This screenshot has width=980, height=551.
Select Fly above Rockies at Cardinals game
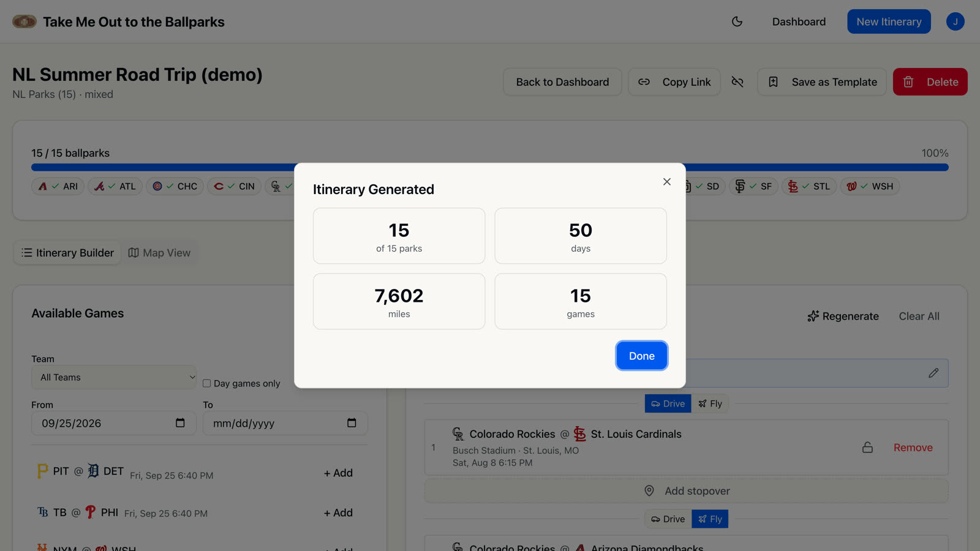click(710, 403)
